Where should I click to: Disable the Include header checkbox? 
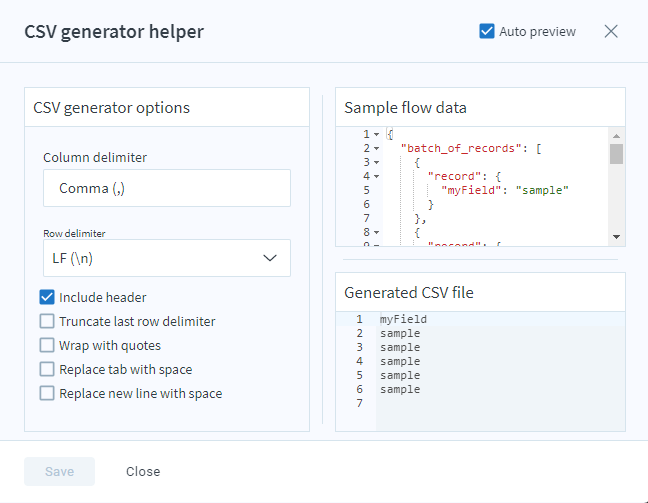coord(47,297)
